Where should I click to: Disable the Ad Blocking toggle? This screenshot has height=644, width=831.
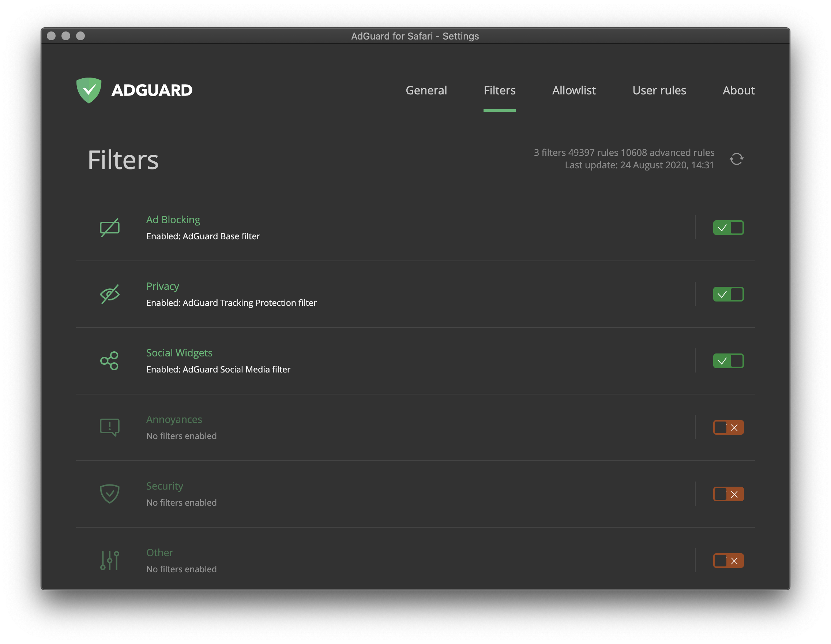(x=728, y=228)
